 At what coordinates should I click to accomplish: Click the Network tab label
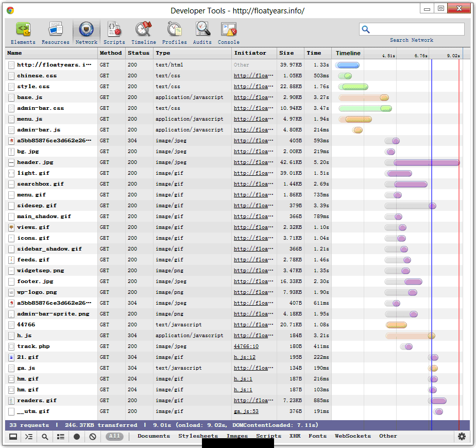(87, 42)
